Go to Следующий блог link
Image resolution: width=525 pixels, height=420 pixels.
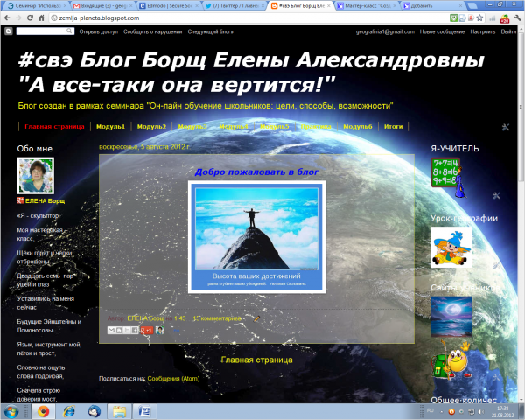[210, 31]
